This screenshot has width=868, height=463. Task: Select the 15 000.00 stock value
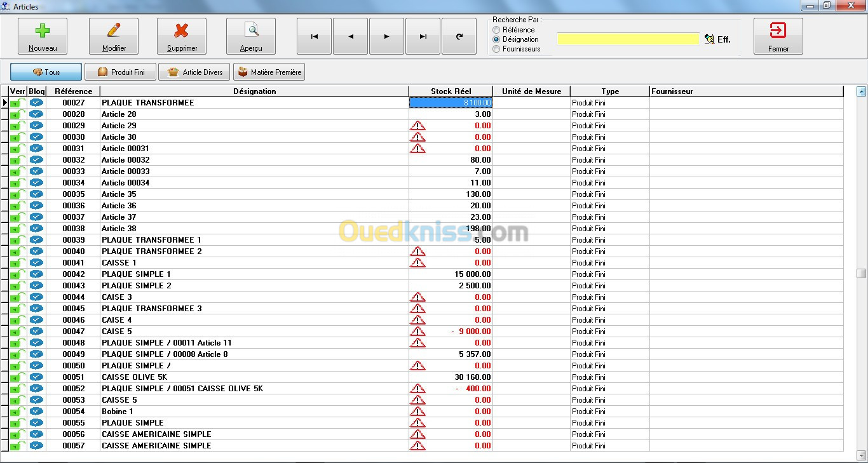tap(473, 274)
